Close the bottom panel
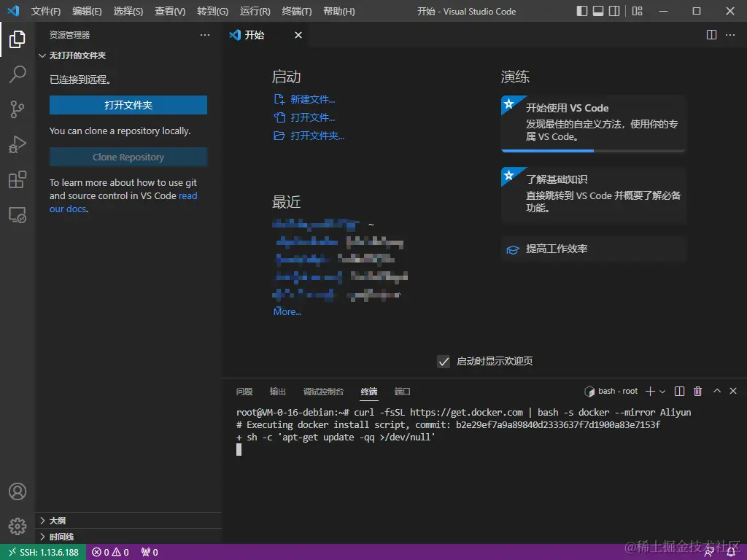Viewport: 747px width, 560px height. point(733,391)
